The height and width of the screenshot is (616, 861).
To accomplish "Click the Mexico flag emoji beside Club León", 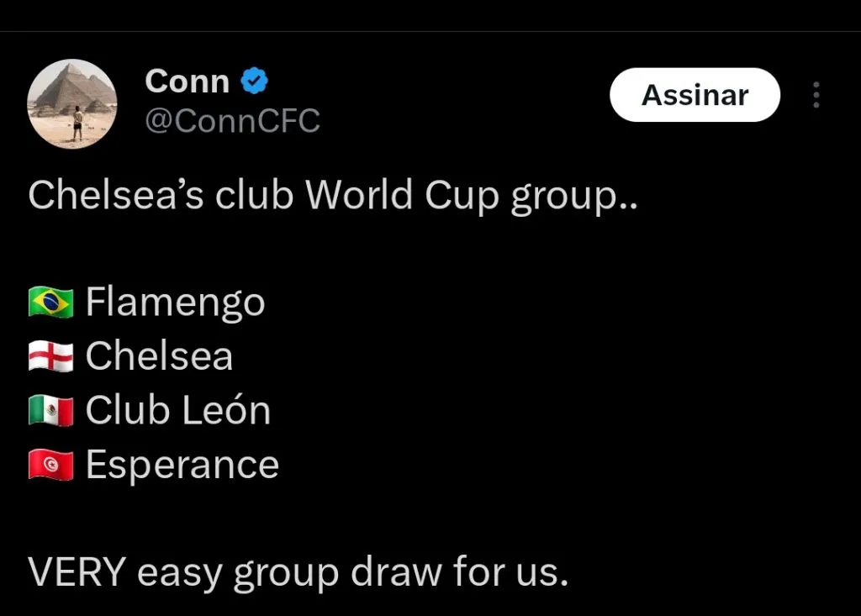I will 51,411.
